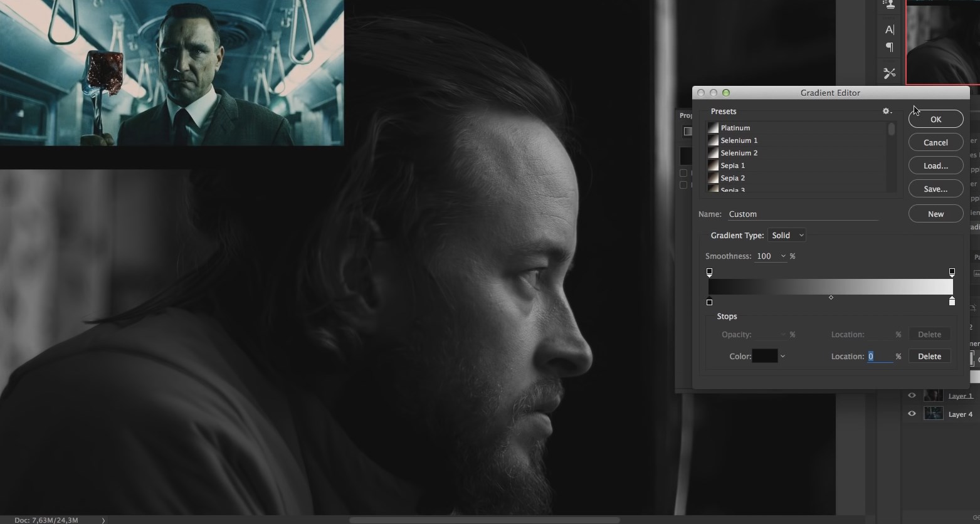
Task: Select the left black color stop
Action: [709, 301]
